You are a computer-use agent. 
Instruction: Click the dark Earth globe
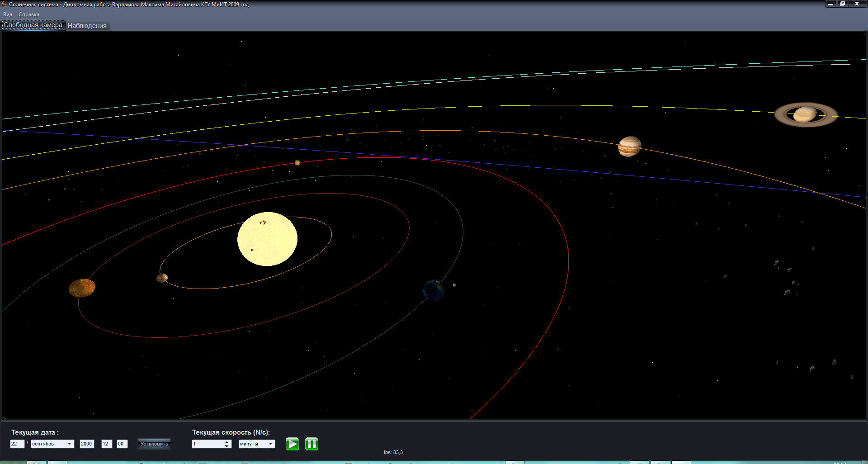[x=434, y=290]
